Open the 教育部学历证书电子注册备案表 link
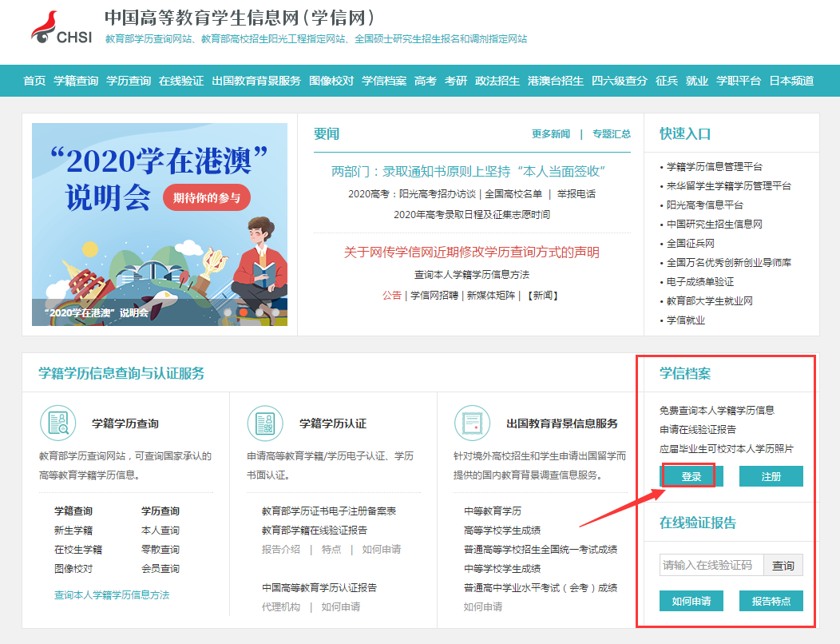The height and width of the screenshot is (644, 840). [x=329, y=511]
